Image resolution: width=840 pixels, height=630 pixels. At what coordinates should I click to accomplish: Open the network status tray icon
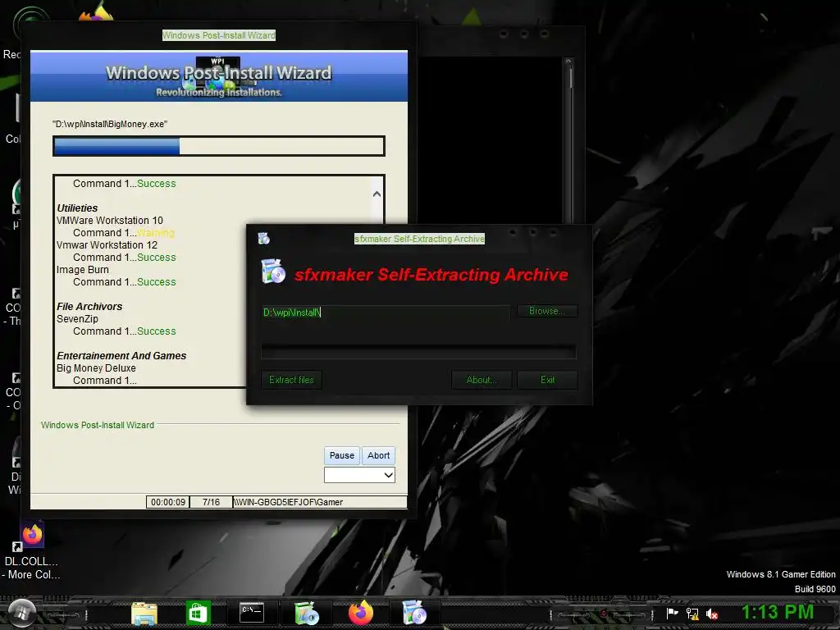point(692,614)
